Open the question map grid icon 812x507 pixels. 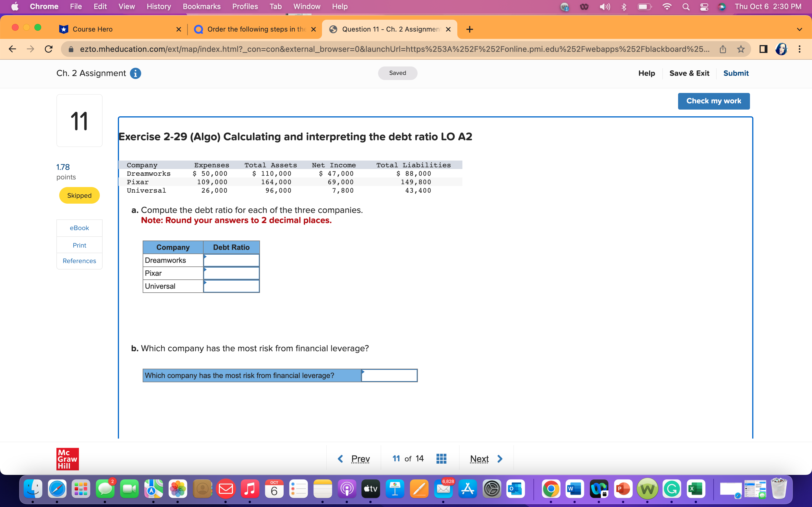(441, 458)
